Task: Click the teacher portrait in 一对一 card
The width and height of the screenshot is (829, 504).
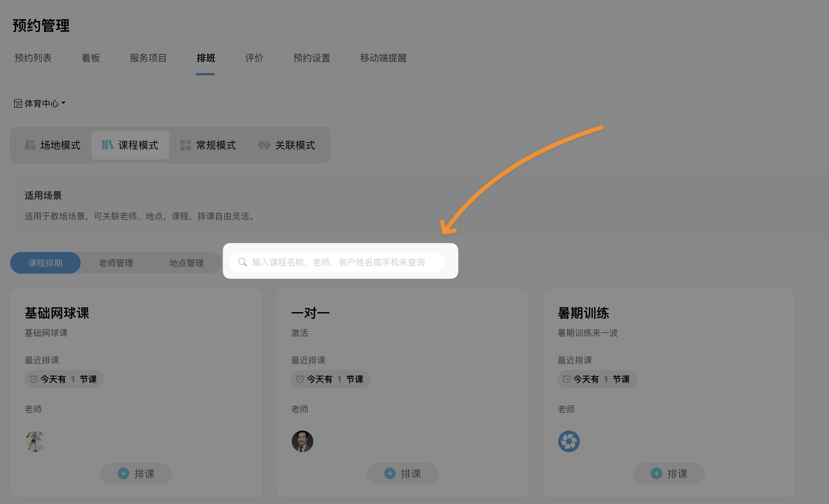Action: (x=302, y=441)
